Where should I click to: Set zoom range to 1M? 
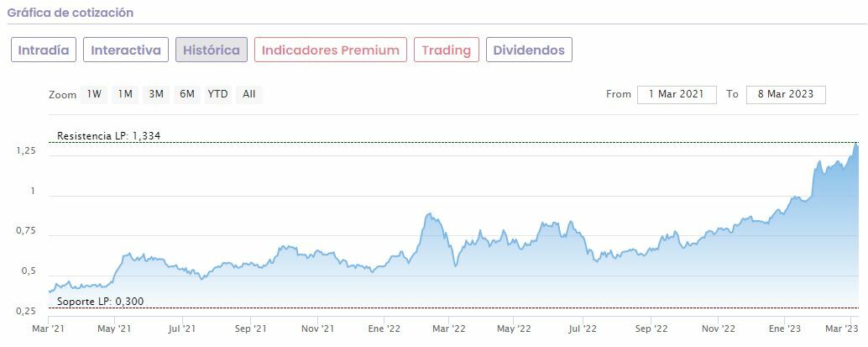(x=125, y=94)
